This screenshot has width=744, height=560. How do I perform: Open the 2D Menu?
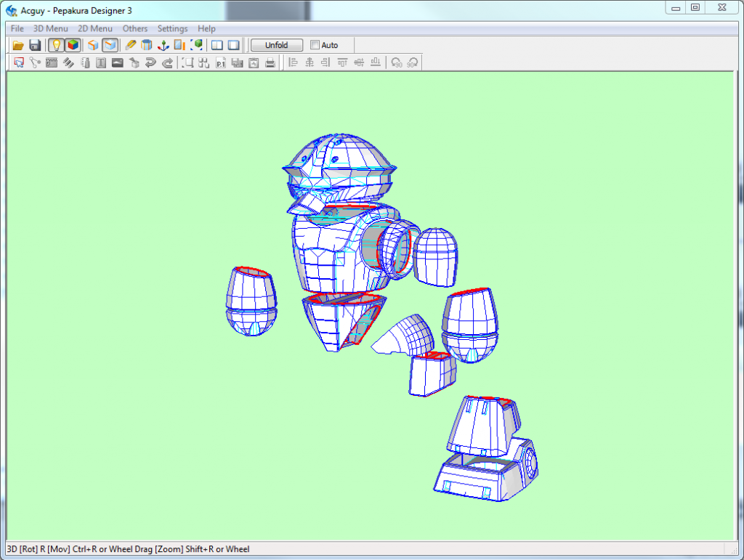tap(95, 28)
